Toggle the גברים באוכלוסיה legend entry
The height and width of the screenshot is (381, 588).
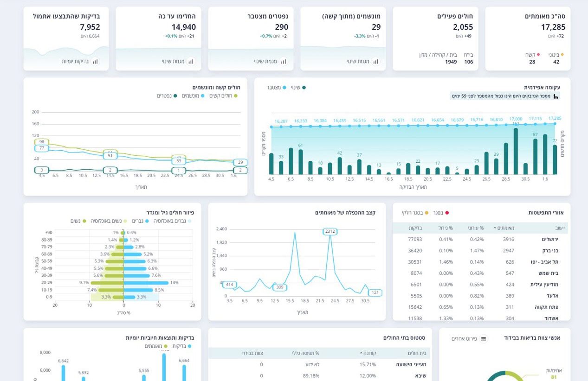pyautogui.click(x=172, y=221)
